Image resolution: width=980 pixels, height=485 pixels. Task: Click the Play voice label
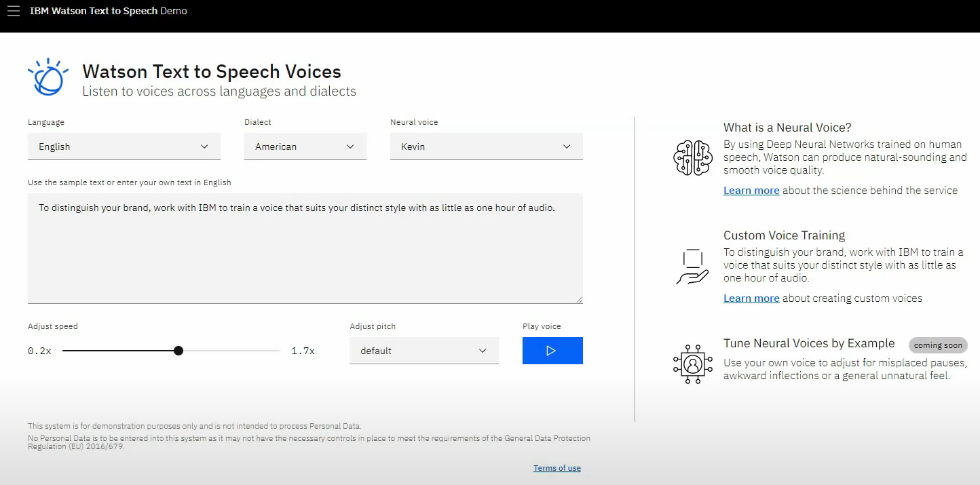tap(542, 326)
